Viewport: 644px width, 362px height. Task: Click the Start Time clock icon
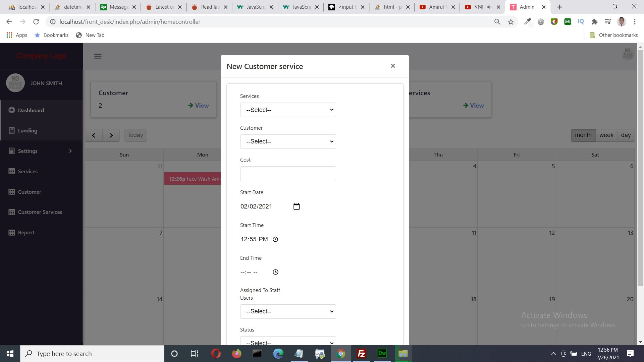[275, 239]
